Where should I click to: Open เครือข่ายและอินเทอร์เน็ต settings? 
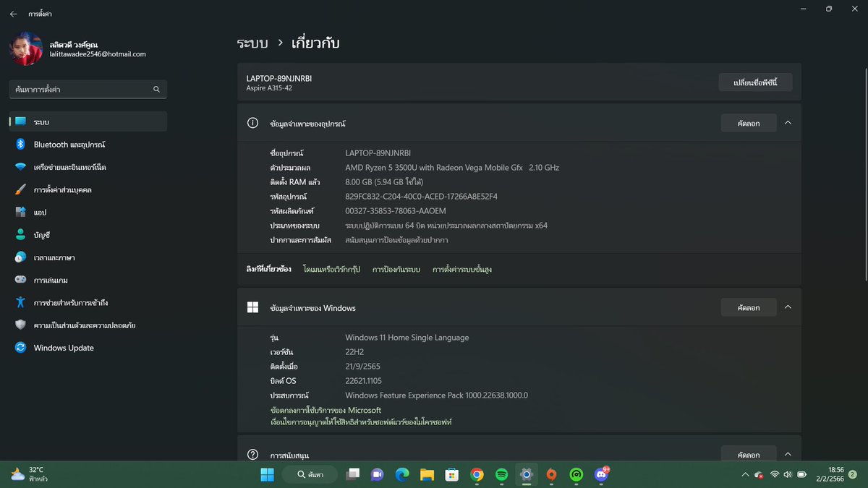point(88,167)
